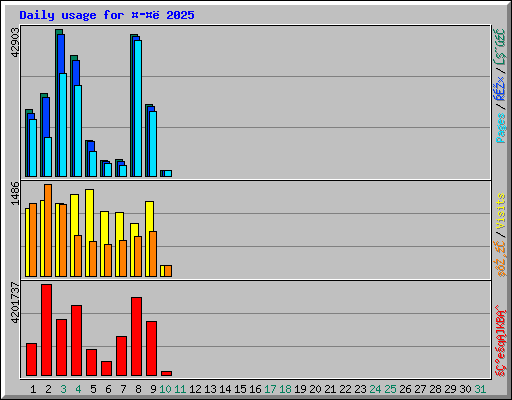Click the red bar for day 4

[77, 341]
